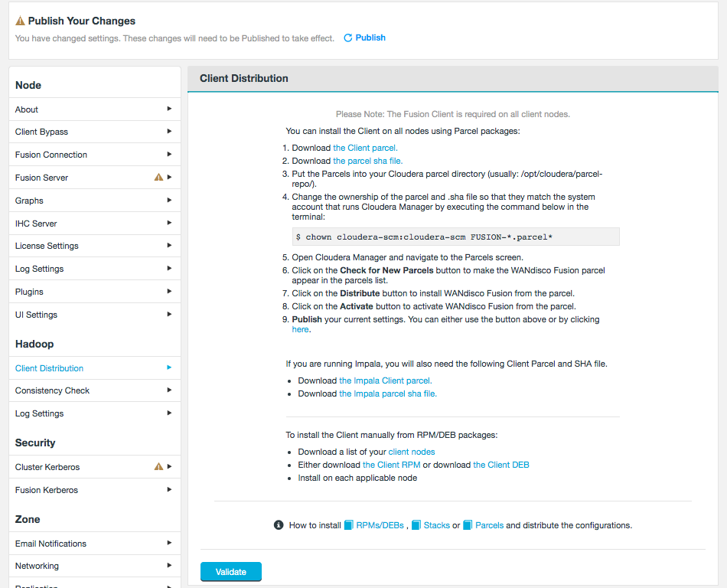This screenshot has width=727, height=588.
Task: Open the client nodes list link
Action: point(411,452)
